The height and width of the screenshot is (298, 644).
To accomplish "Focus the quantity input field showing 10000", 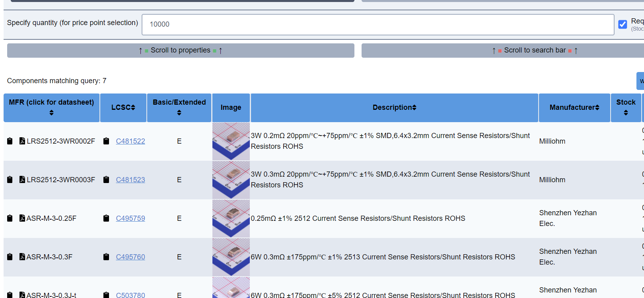I will point(378,24).
